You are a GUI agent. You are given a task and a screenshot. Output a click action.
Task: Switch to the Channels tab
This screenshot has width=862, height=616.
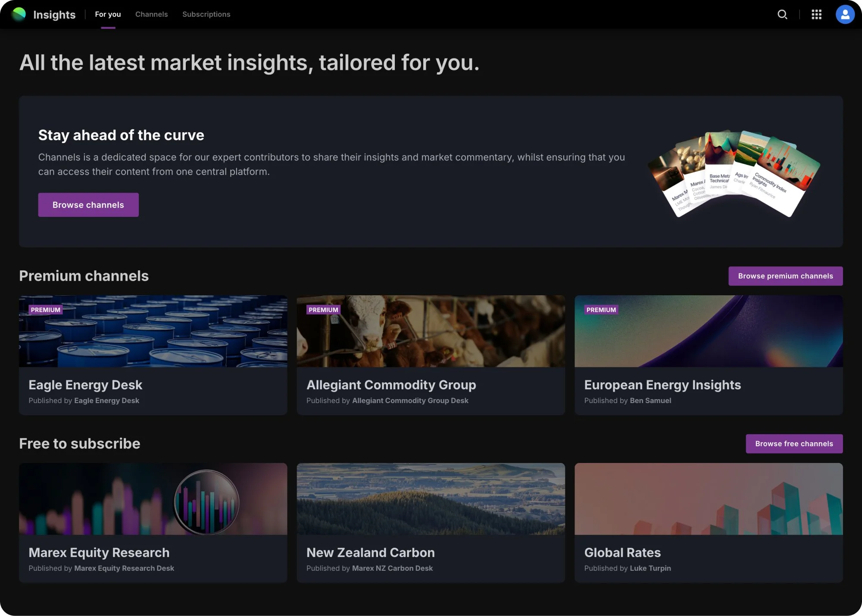[152, 14]
